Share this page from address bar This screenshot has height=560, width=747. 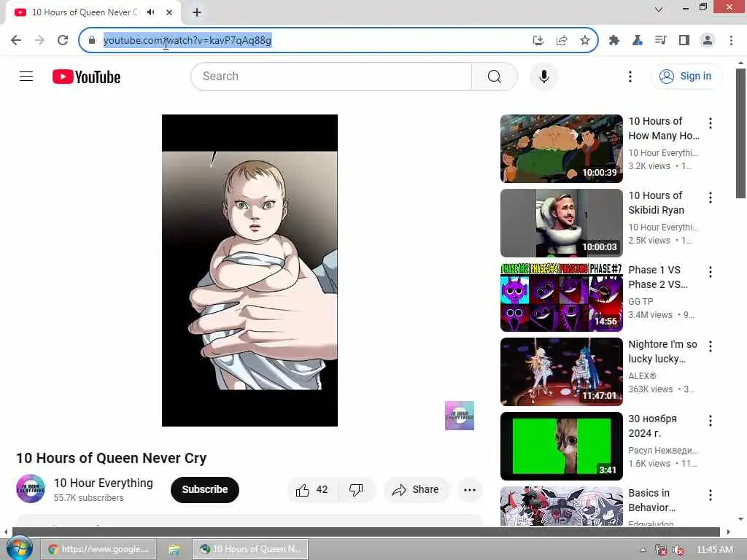562,41
